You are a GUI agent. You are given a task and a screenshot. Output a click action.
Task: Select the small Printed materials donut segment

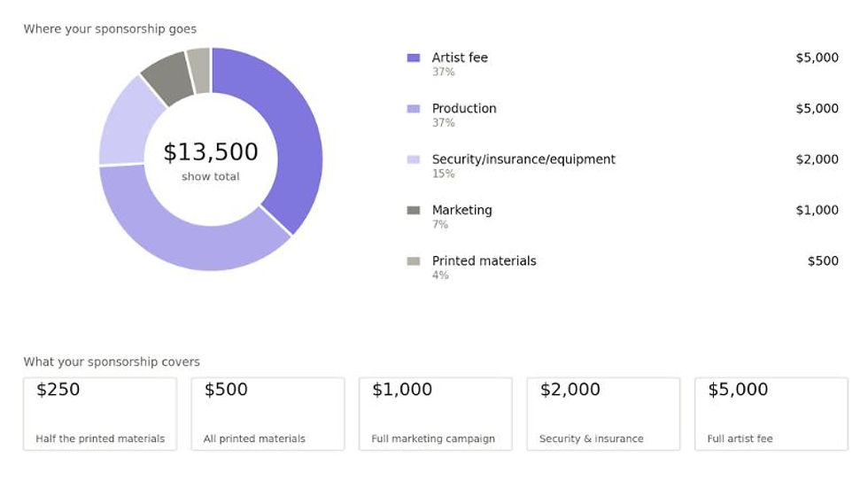coord(200,70)
